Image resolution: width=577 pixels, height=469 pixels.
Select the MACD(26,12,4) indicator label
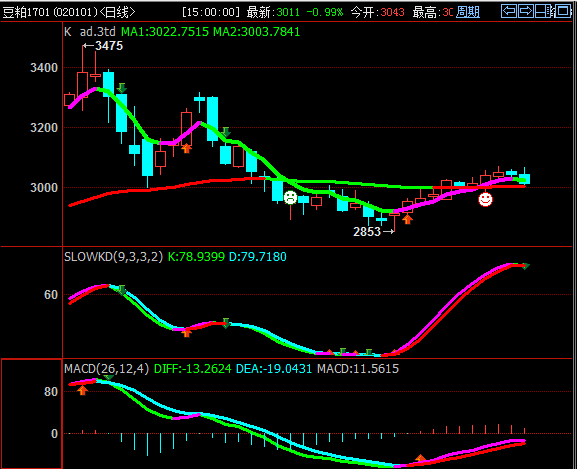point(106,369)
